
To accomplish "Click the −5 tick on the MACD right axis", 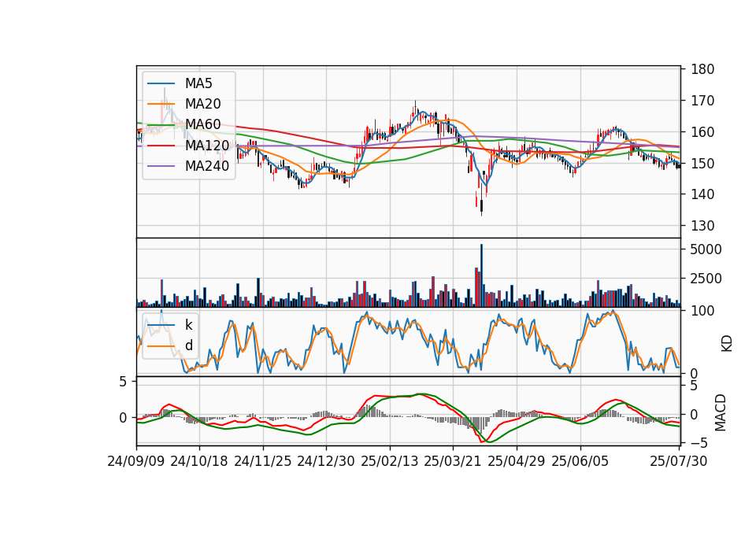I will click(699, 442).
